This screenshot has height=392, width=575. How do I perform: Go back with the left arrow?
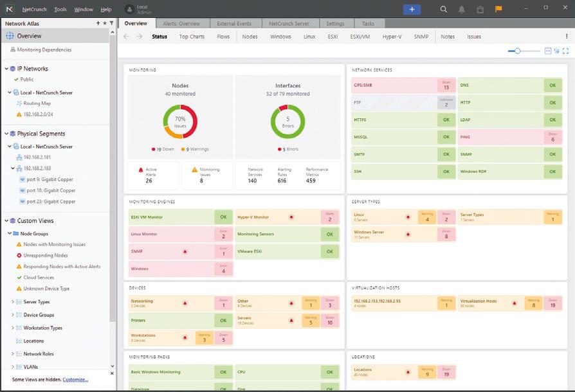(126, 36)
